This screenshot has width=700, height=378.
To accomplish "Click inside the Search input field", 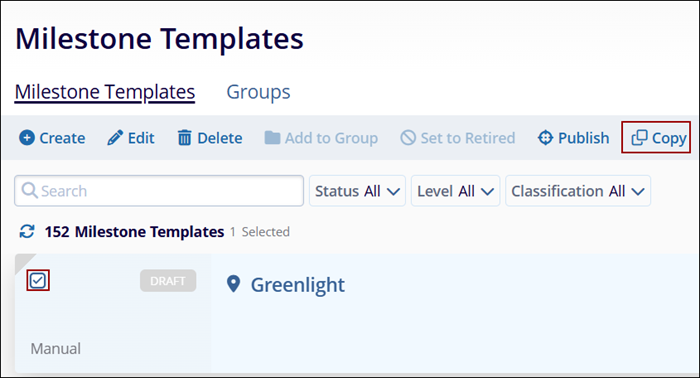I will pos(159,191).
